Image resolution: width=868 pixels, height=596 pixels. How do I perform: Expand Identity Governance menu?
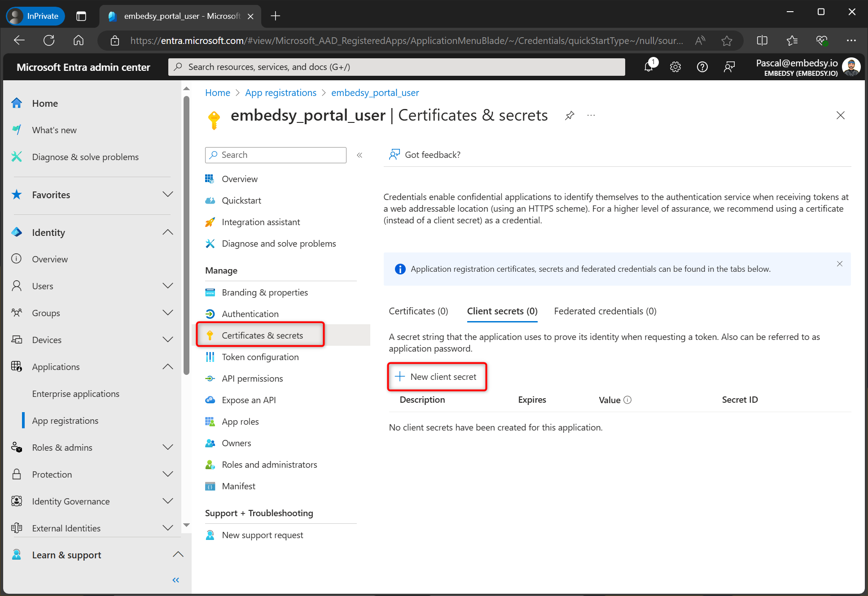click(x=168, y=501)
